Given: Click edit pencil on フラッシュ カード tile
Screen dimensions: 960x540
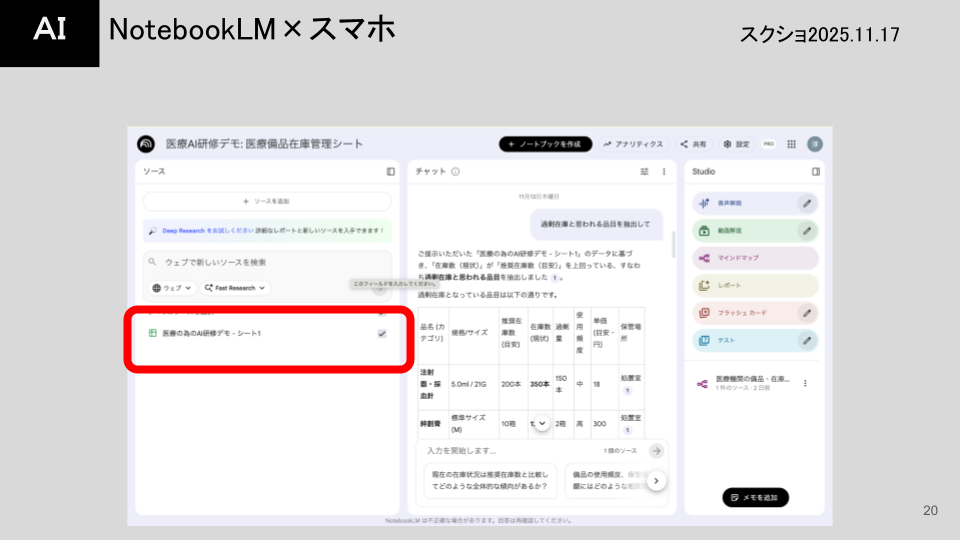Looking at the screenshot, I should [806, 313].
